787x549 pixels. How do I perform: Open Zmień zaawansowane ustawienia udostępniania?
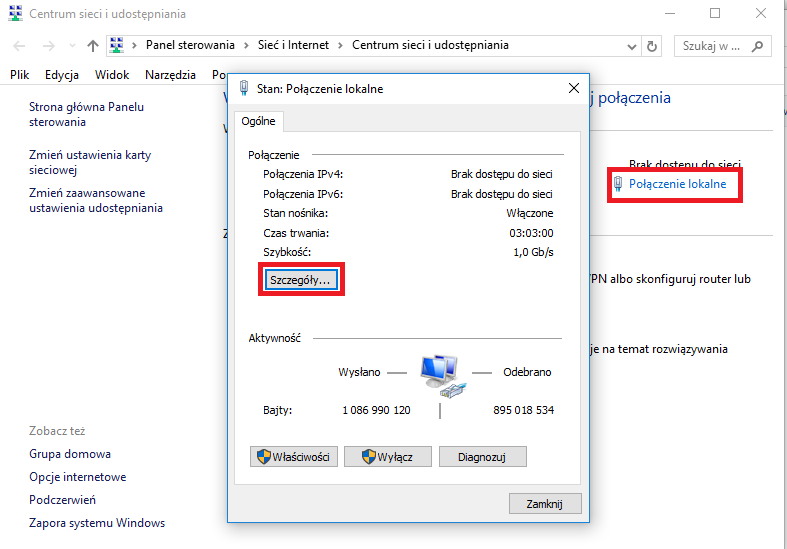(x=96, y=200)
